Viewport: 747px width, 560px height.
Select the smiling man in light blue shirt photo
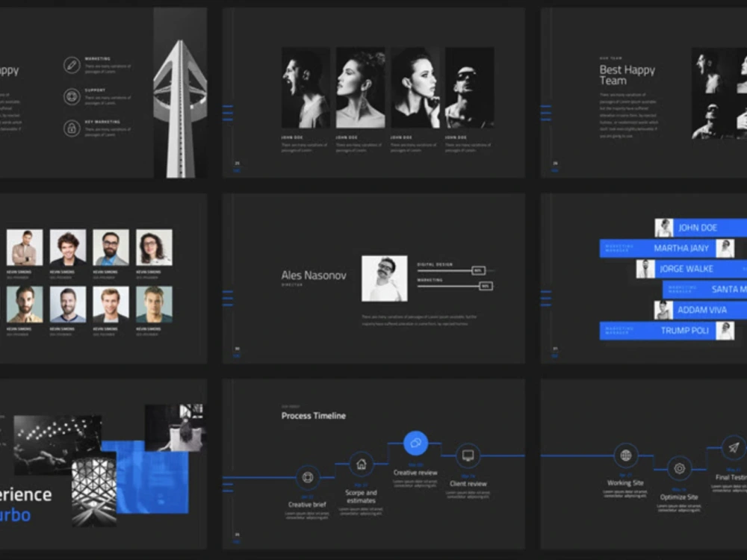click(x=68, y=305)
